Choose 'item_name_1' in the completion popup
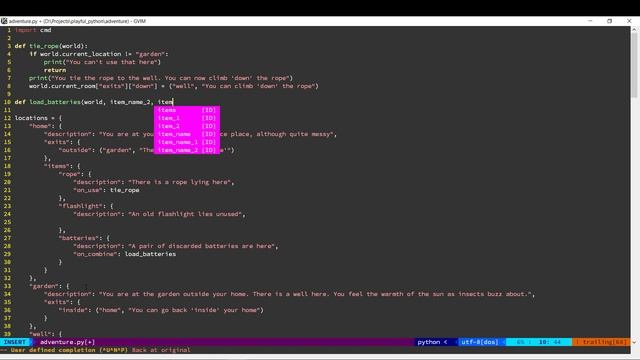Viewport: 640px width, 360px height. 187,142
